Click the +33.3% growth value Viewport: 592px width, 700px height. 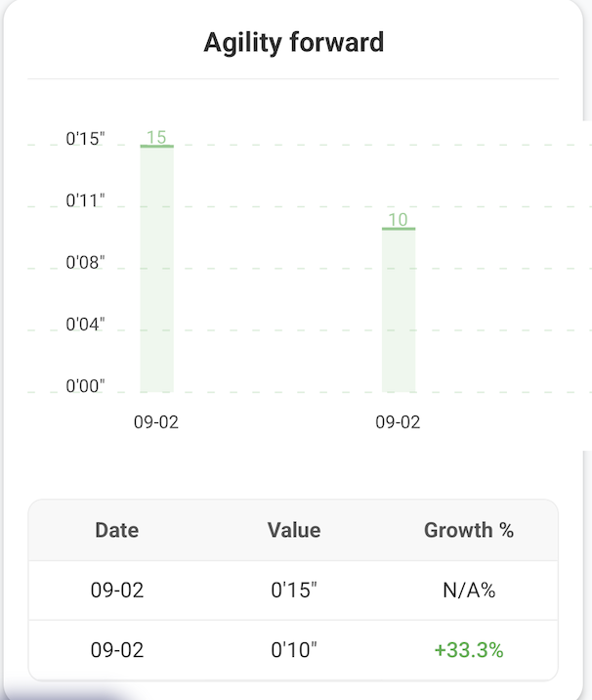point(469,650)
